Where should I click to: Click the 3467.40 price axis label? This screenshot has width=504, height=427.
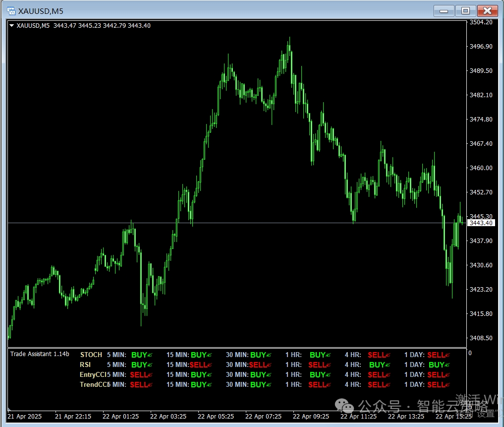(481, 143)
